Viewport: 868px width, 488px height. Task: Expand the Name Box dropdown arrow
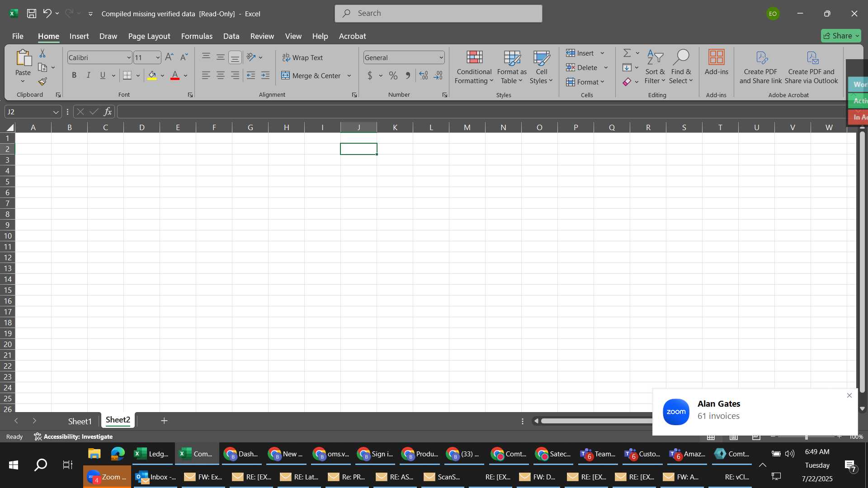click(x=56, y=112)
